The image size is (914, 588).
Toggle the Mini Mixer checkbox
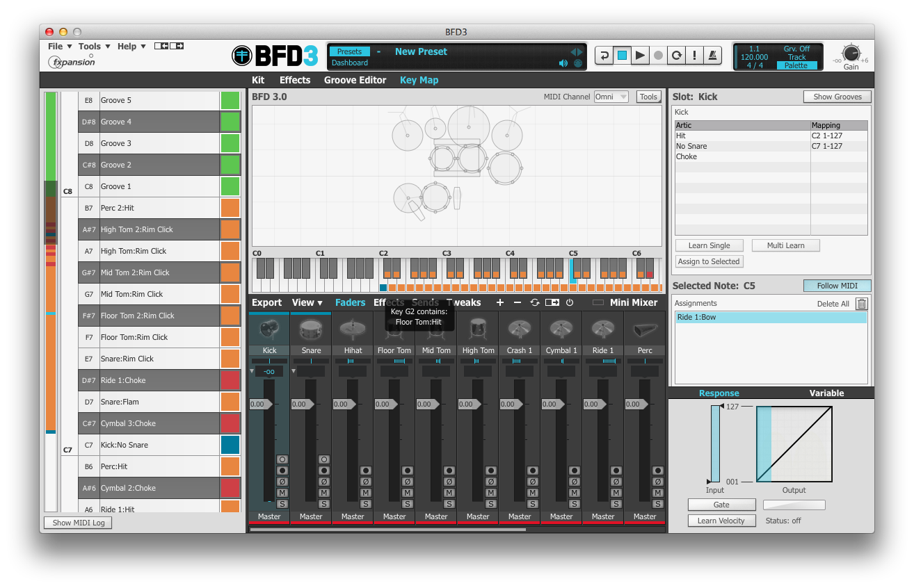(598, 302)
